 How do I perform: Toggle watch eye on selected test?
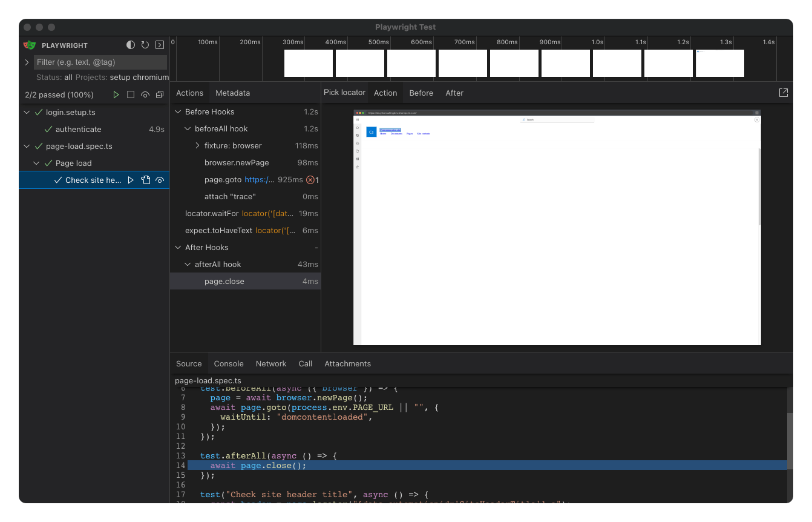coord(160,180)
